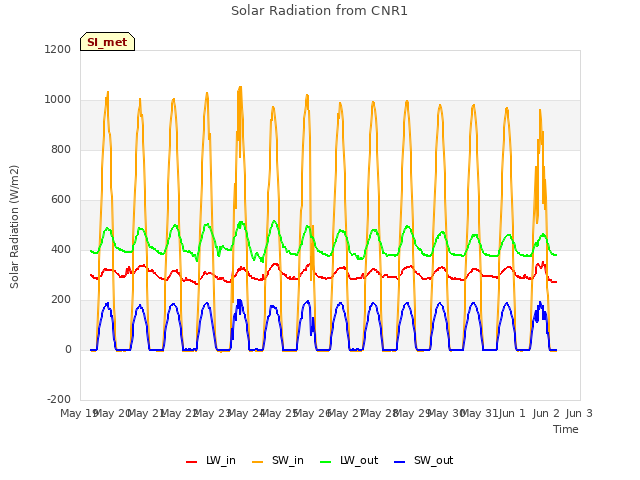Viewport: 640px width, 480px height.
Task: Toggle the SW_out legend entry
Action: point(424,460)
